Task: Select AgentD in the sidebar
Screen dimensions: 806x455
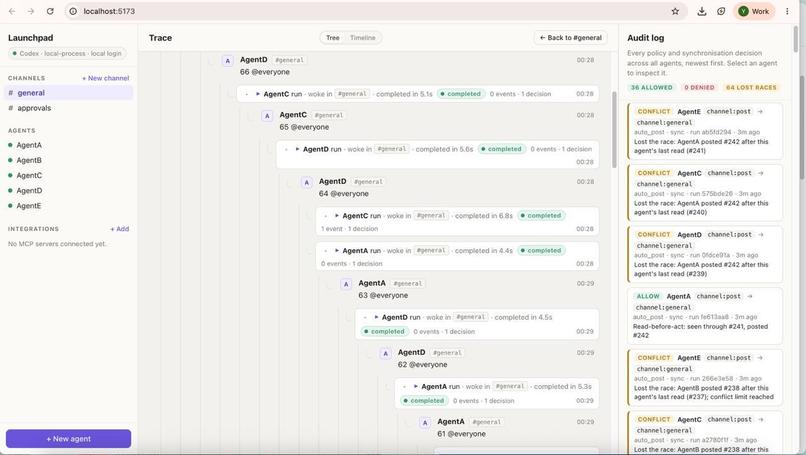Action: 29,191
